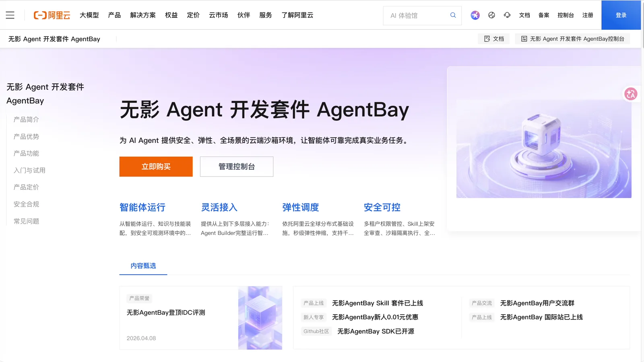
Task: Click the orange 立即购买 button
Action: coord(156,167)
